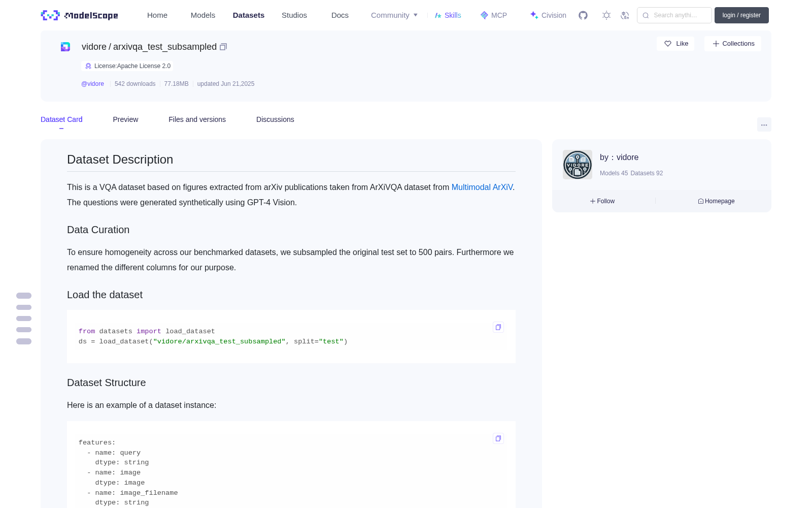812x508 pixels.
Task: Follow the Multimodal ArXiV link
Action: (x=482, y=187)
